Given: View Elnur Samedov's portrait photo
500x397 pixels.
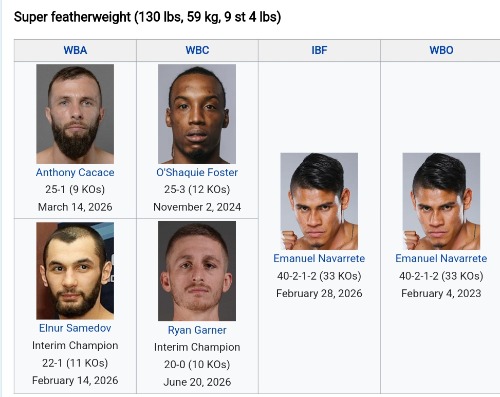Looking at the screenshot, I should pyautogui.click(x=75, y=271).
